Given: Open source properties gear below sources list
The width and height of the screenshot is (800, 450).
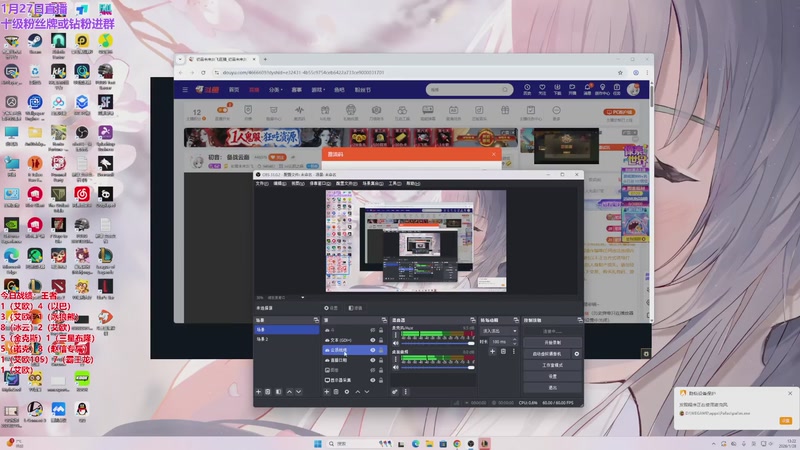Looking at the screenshot, I should pyautogui.click(x=347, y=392).
